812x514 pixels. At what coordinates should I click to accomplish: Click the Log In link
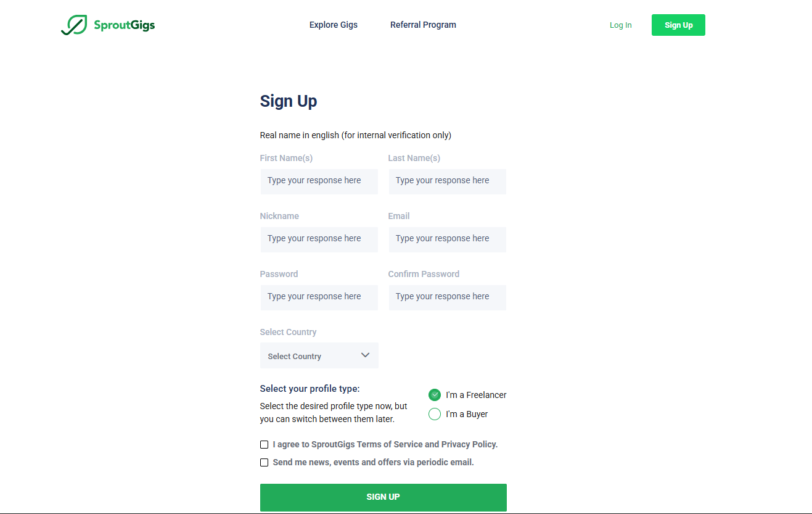(x=620, y=25)
